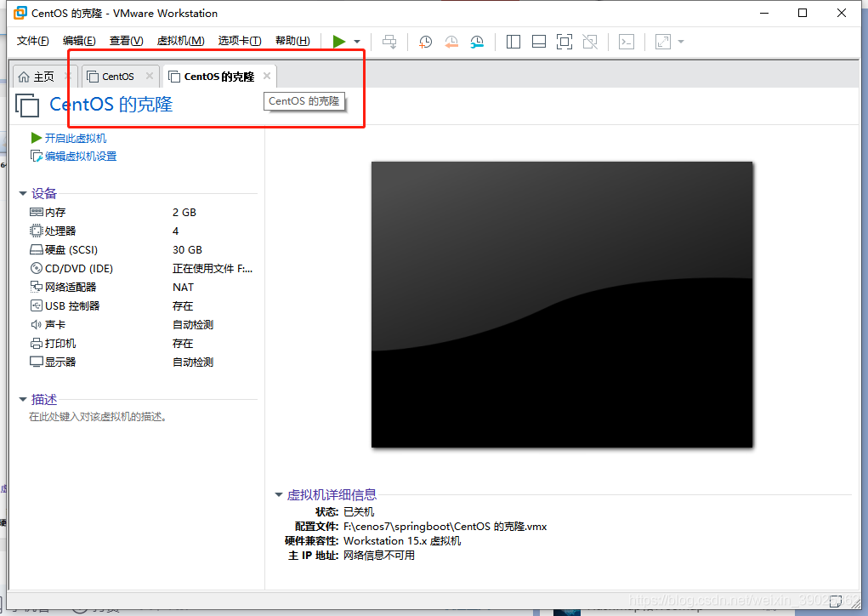Toggle the thumbnail bar view icon
This screenshot has width=868, height=616.
coord(539,42)
